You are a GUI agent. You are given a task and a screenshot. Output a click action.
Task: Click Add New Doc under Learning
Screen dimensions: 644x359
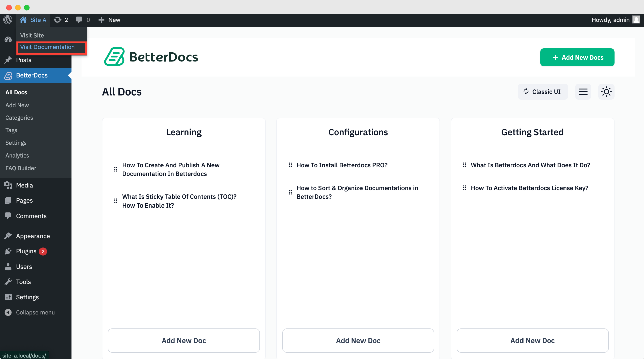pyautogui.click(x=184, y=340)
